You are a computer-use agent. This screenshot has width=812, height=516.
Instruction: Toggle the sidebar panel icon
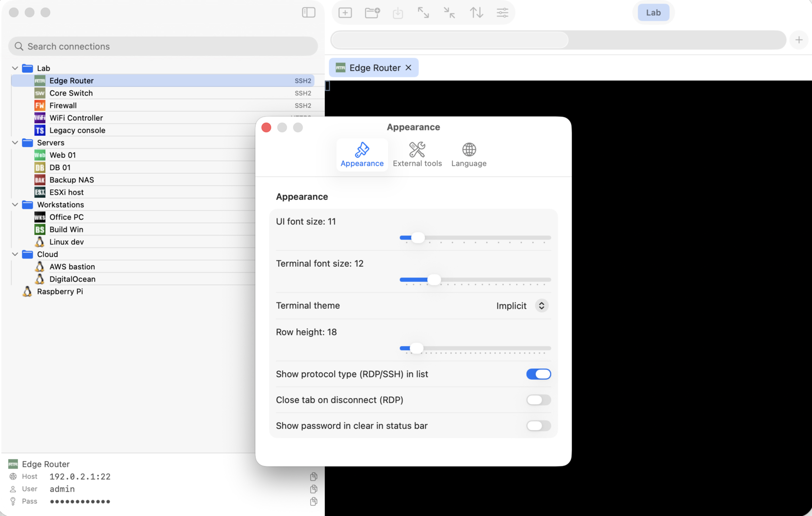[308, 12]
